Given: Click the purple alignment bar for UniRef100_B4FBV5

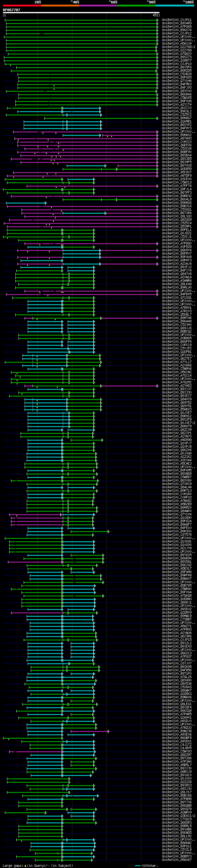Looking at the screenshot, I should click(x=82, y=294).
